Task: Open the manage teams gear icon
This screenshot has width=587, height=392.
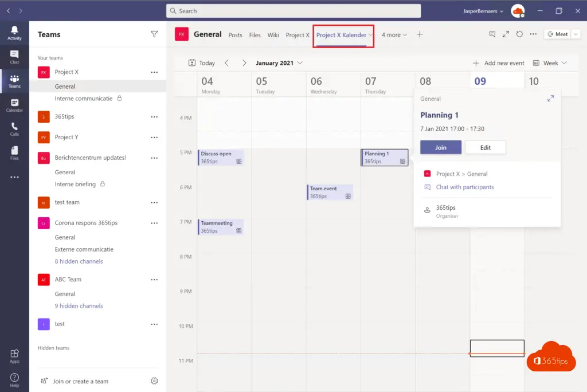Action: 154,381
